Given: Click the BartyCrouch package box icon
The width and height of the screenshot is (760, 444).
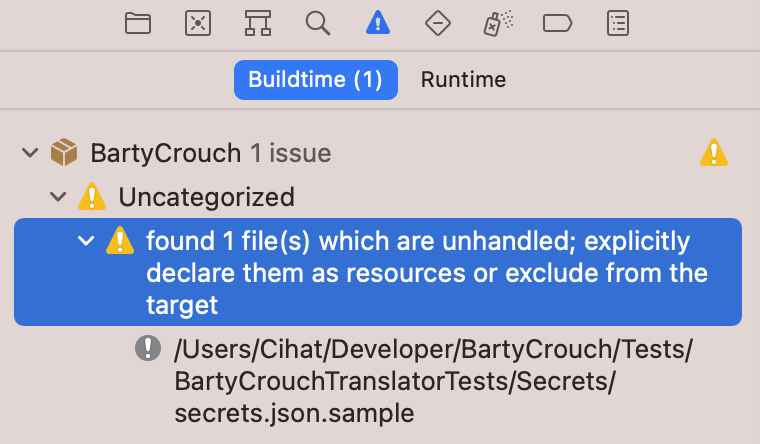Looking at the screenshot, I should pyautogui.click(x=64, y=153).
